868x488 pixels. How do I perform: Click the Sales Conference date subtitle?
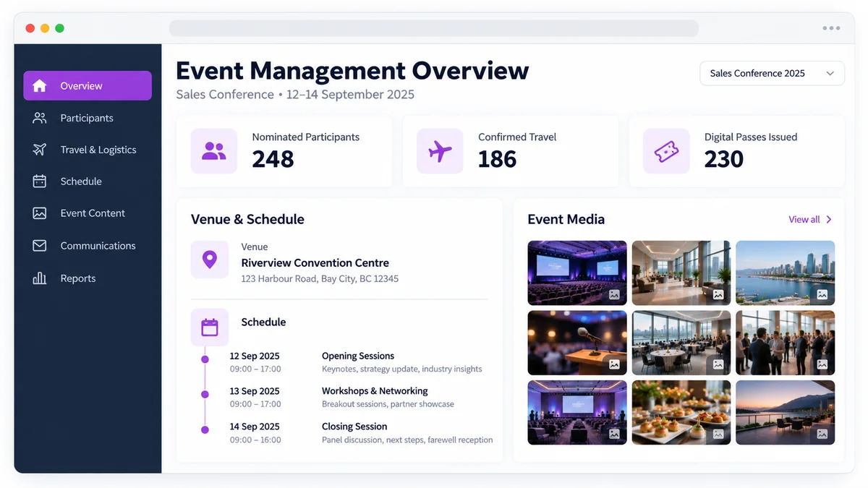(x=295, y=95)
